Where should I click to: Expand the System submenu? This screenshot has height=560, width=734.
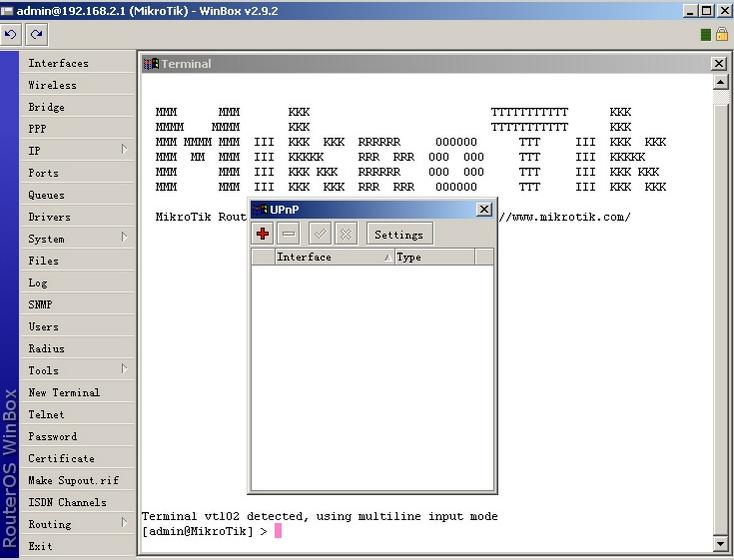point(76,239)
